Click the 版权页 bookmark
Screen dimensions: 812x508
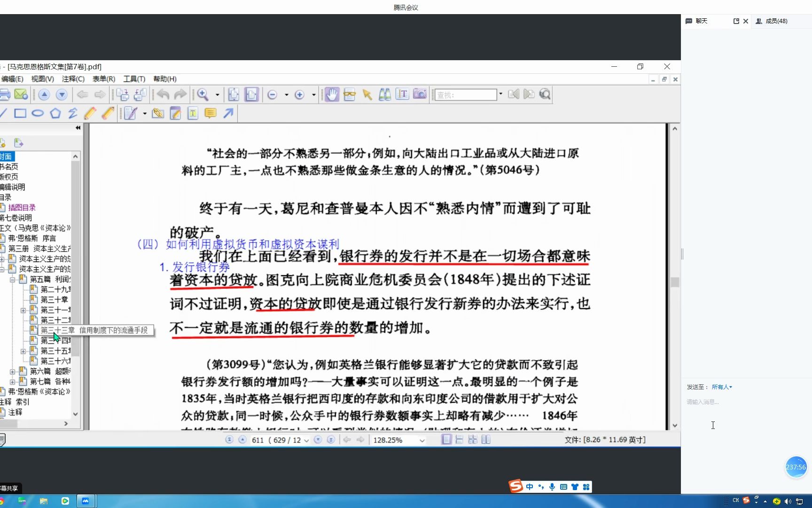click(x=9, y=177)
